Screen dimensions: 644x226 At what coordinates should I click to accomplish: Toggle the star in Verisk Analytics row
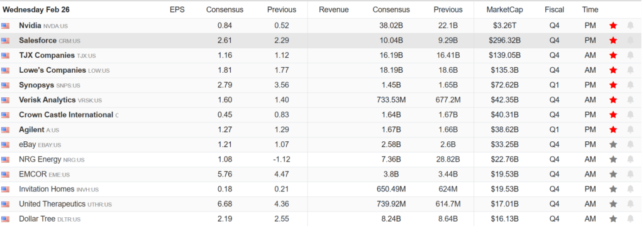pos(613,100)
